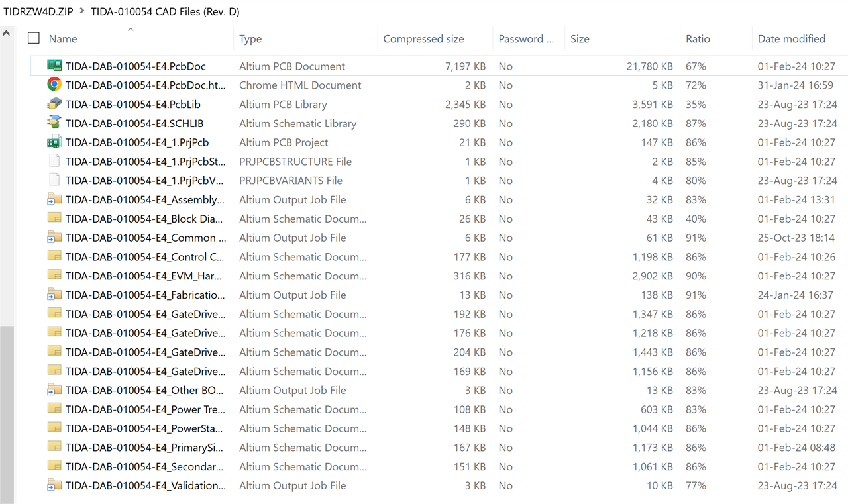Select file name TIDA-DAB-010054-E4_Validation...

coord(145,485)
